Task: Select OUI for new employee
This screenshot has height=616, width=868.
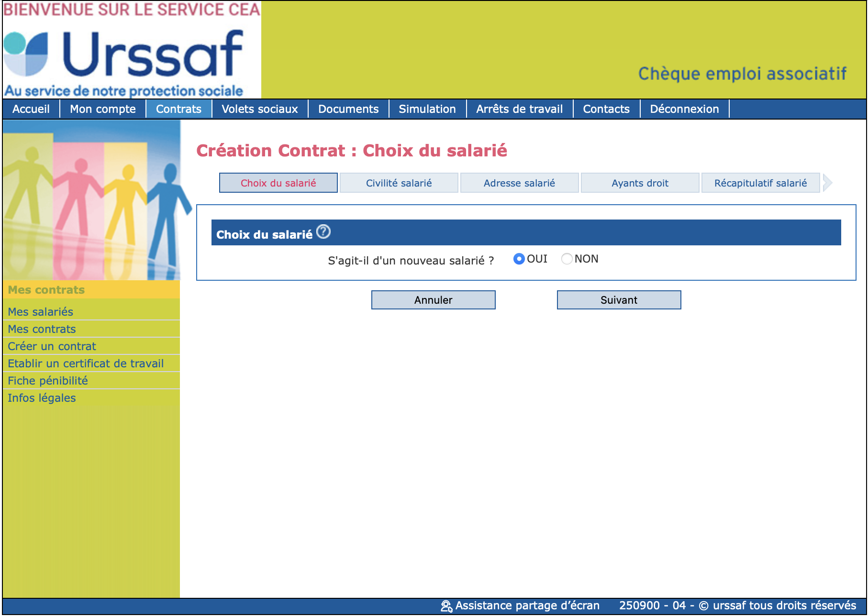Action: pyautogui.click(x=519, y=259)
